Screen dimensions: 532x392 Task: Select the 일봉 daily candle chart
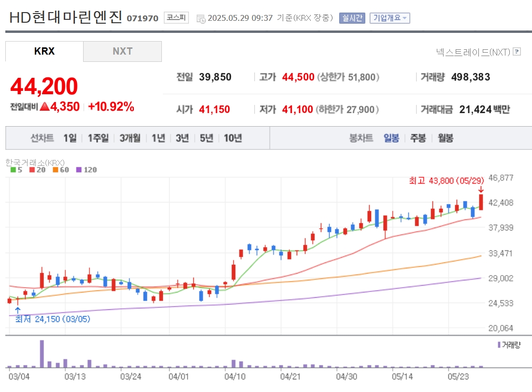coord(391,138)
